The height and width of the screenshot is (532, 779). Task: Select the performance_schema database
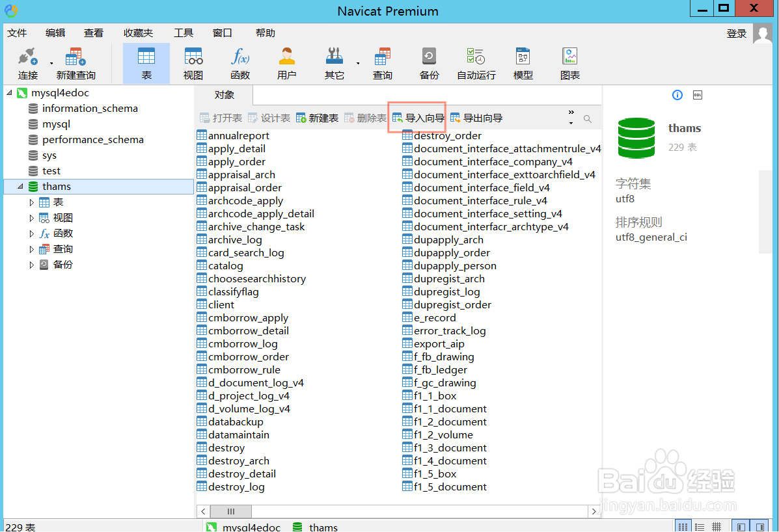[93, 139]
